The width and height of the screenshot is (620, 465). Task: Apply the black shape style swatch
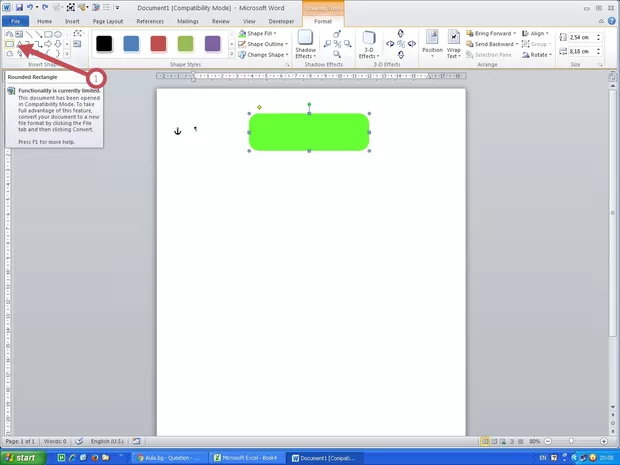coord(104,44)
